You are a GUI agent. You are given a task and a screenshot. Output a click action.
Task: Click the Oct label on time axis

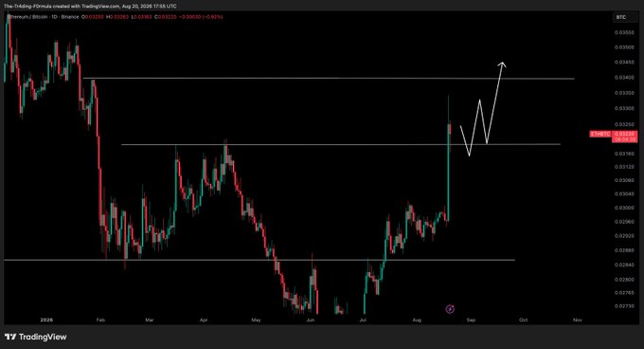[523, 320]
